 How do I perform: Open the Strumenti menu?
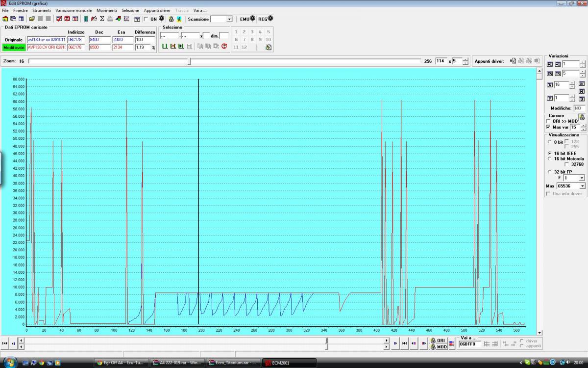(x=42, y=10)
